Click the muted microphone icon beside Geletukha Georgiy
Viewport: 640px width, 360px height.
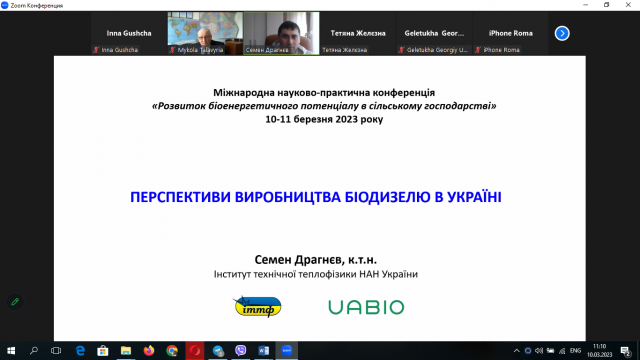click(402, 50)
